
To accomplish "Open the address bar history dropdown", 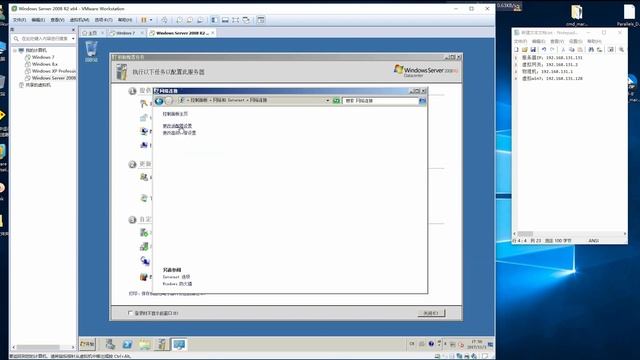I will coord(327,100).
